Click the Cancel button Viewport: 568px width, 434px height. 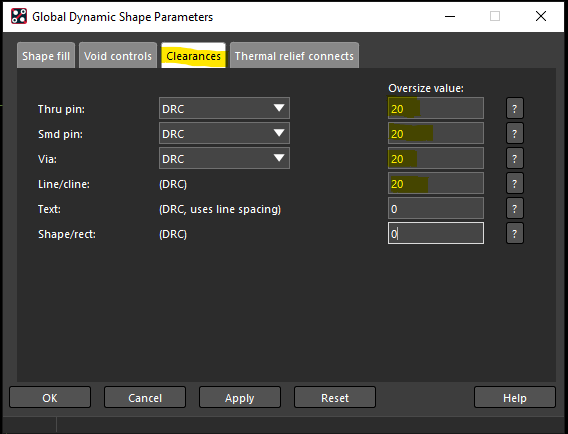tap(145, 397)
